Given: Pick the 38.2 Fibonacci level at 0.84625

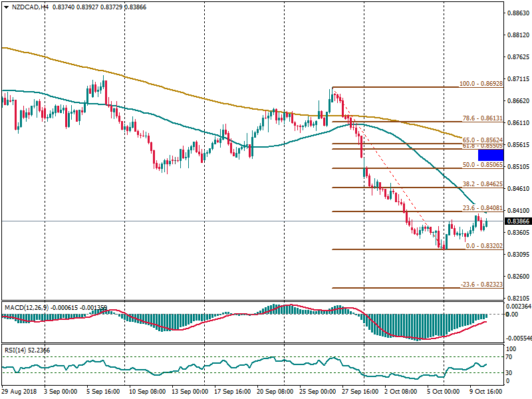Looking at the screenshot, I should click(477, 184).
